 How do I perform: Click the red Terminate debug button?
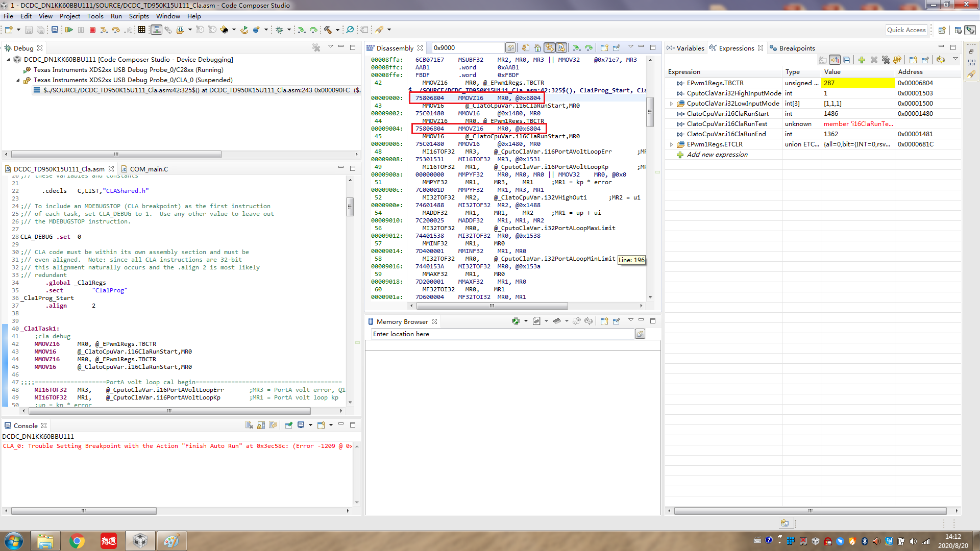point(92,30)
